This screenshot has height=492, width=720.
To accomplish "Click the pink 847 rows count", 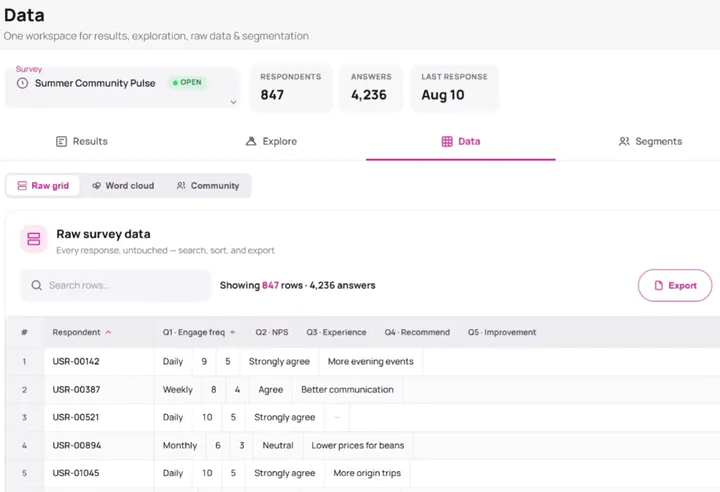I will (x=270, y=285).
